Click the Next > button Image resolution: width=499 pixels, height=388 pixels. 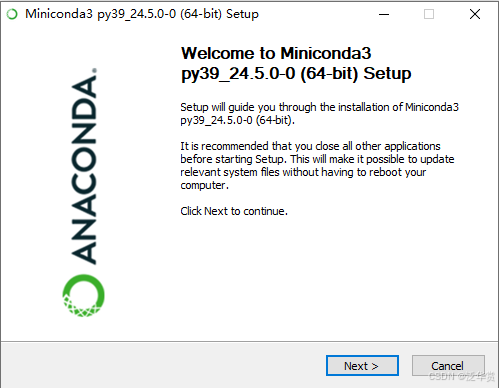pyautogui.click(x=362, y=366)
